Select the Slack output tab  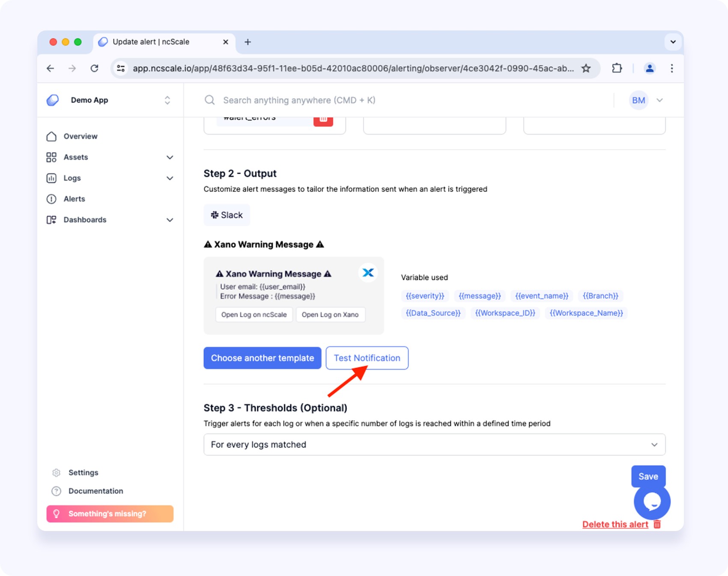coord(227,215)
